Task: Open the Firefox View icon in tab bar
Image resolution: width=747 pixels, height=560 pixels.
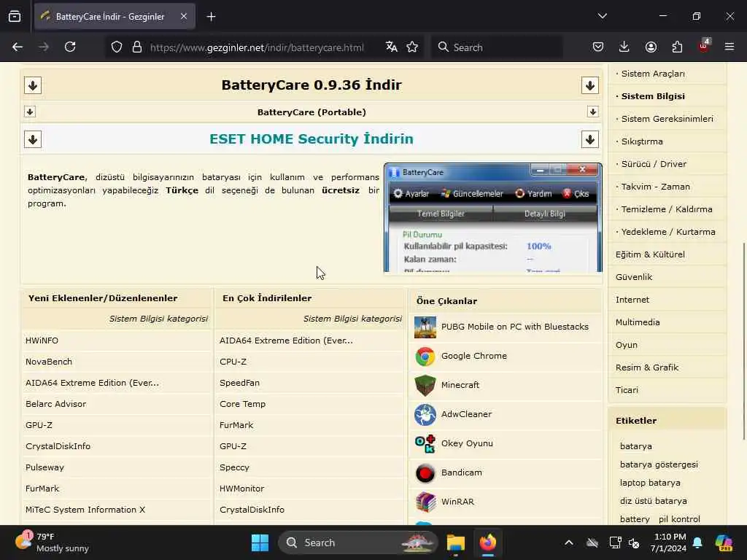Action: (x=15, y=17)
